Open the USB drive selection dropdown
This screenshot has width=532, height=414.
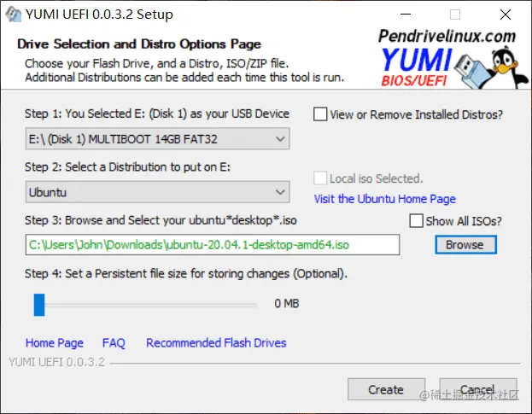click(x=157, y=138)
